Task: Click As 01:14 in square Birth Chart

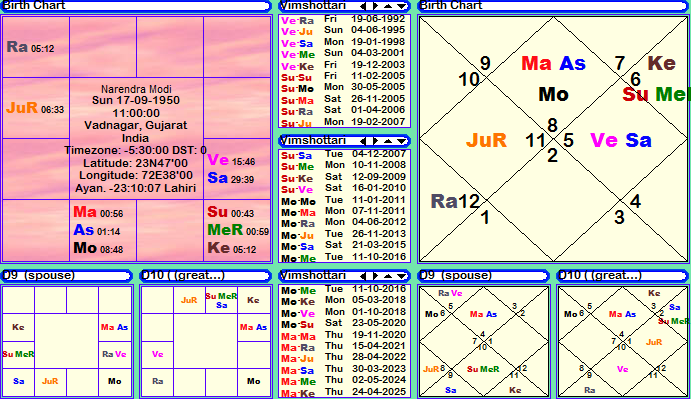Action: coord(97,230)
